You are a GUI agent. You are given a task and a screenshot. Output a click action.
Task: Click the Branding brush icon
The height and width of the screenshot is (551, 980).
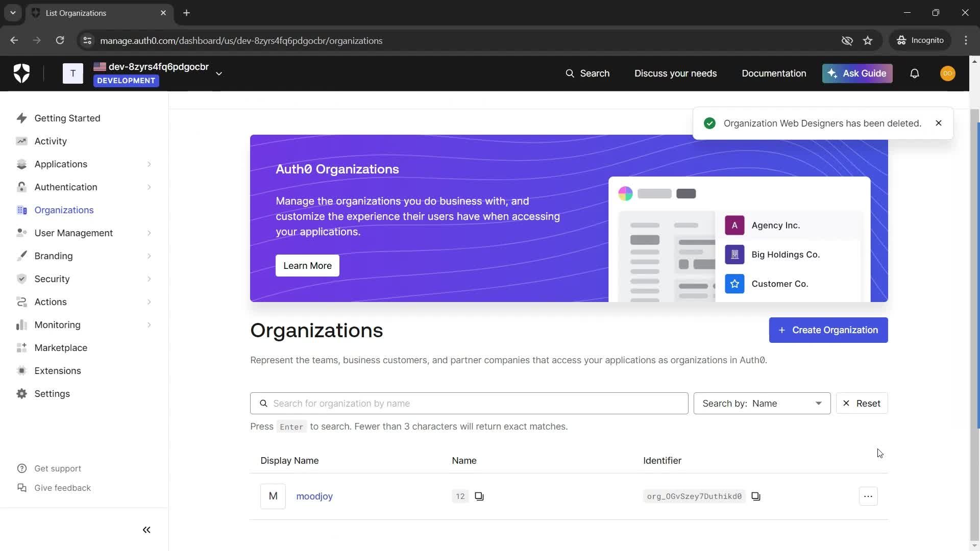click(21, 256)
